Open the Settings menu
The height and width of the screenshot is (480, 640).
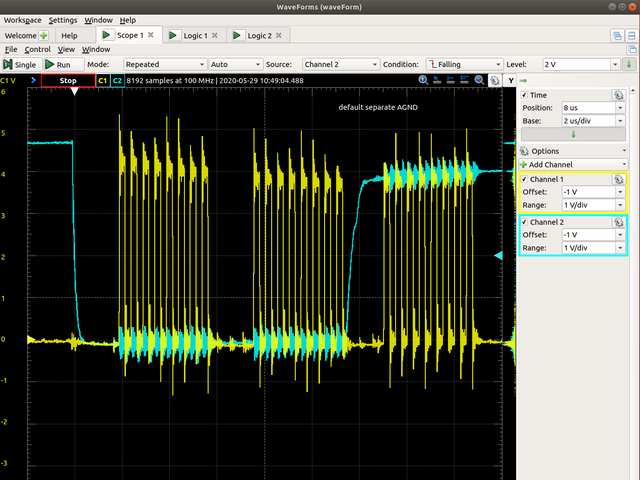pos(63,20)
